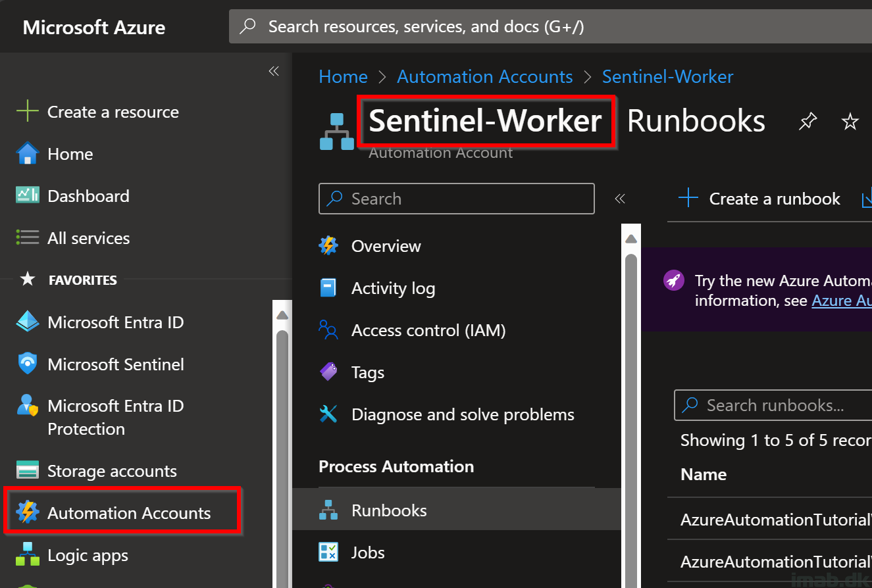The width and height of the screenshot is (872, 588).
Task: Click the Diagnose and solve problems wrench icon
Action: point(328,414)
